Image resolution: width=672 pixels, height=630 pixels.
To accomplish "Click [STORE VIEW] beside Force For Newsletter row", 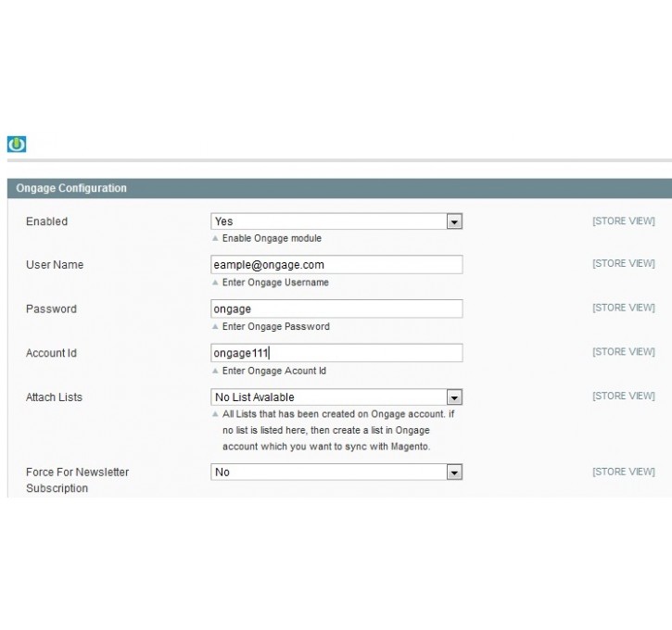I will 624,472.
